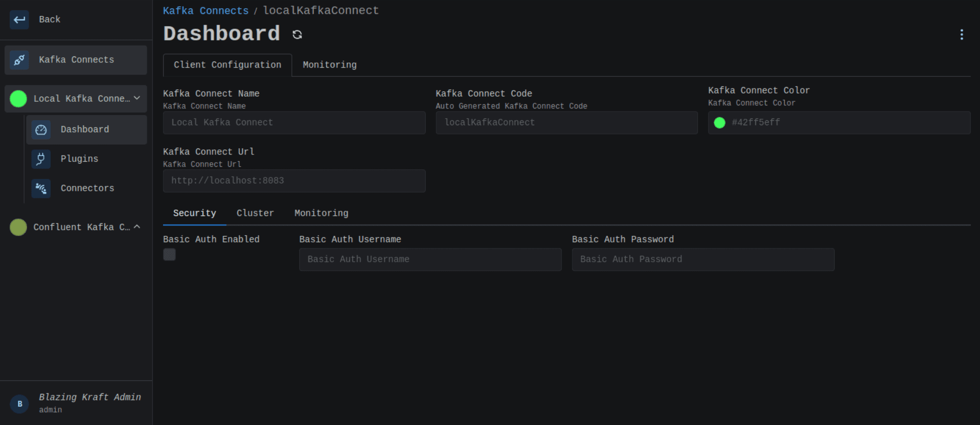Image resolution: width=980 pixels, height=425 pixels.
Task: Open the Connectors sidebar item
Action: (86, 188)
